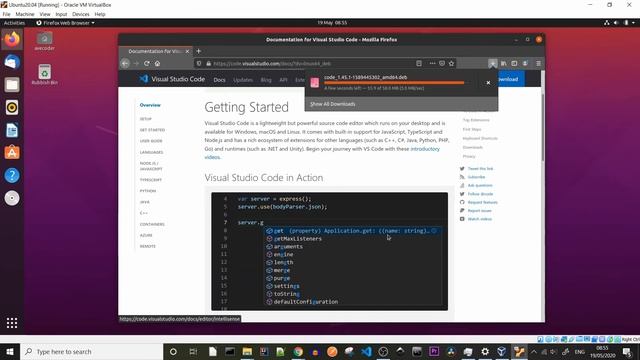Expand NODE.JS / JAVASCRIPT sidebar section

151,166
